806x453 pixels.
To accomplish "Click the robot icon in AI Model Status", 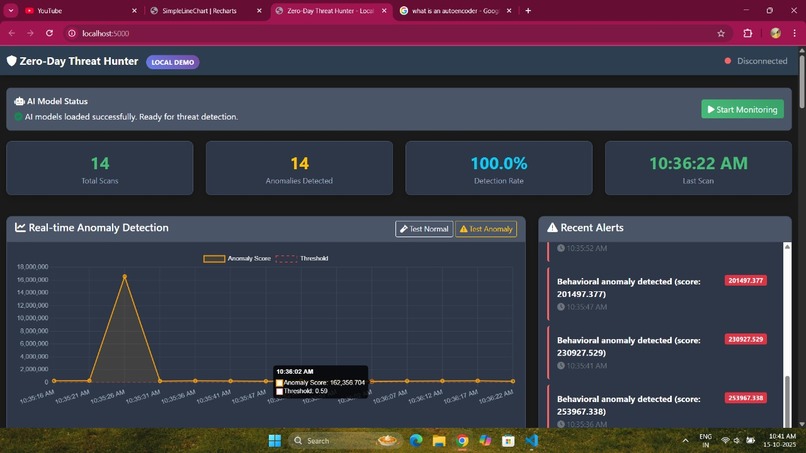I will click(x=19, y=101).
